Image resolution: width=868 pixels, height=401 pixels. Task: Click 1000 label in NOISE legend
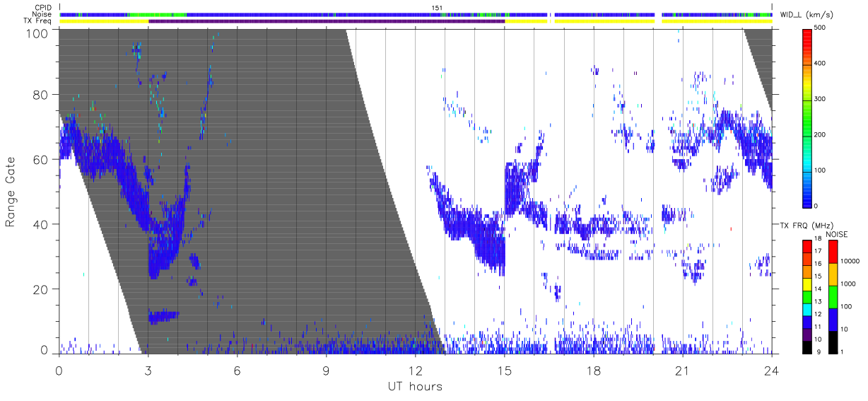[848, 284]
